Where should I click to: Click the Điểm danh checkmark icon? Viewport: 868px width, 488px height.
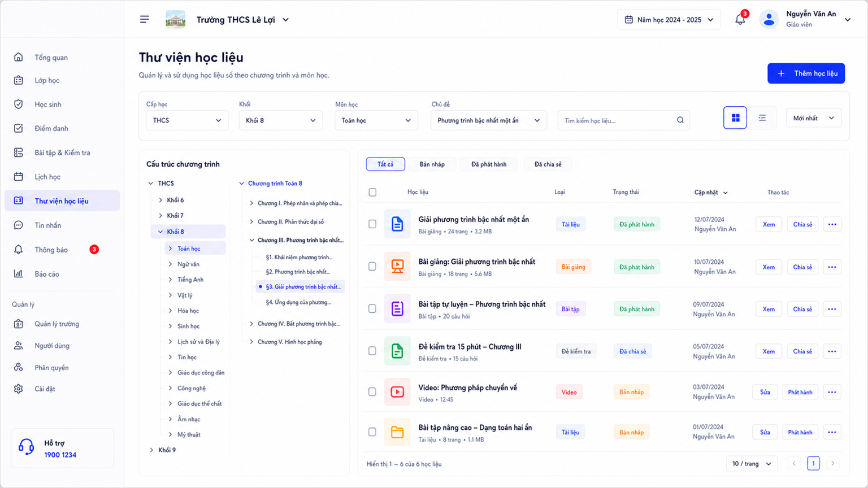(19, 128)
